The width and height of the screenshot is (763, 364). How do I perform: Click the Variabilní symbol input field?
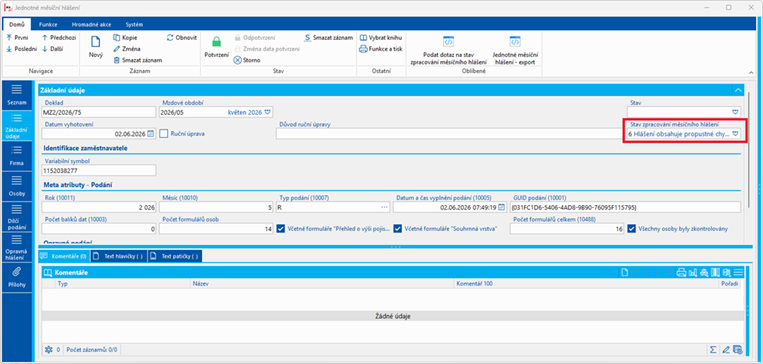pos(99,171)
